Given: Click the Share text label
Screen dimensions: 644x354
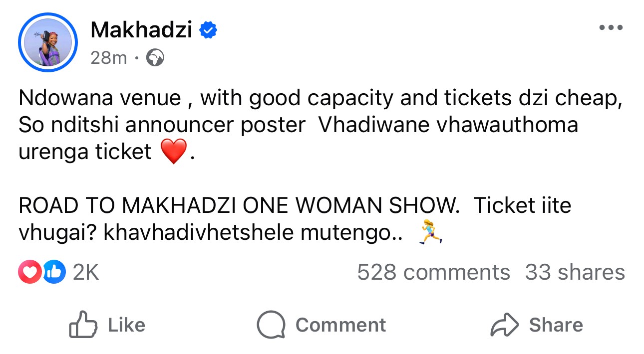Looking at the screenshot, I should coord(556,325).
